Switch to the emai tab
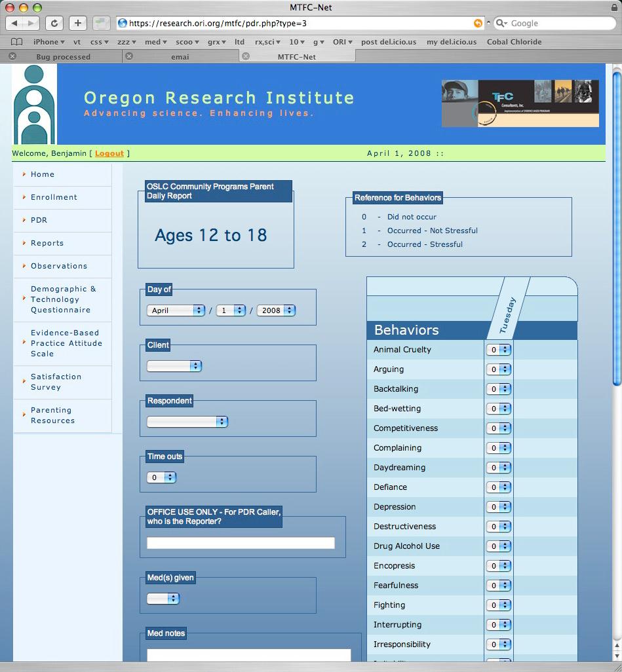The width and height of the screenshot is (622, 672). 180,57
